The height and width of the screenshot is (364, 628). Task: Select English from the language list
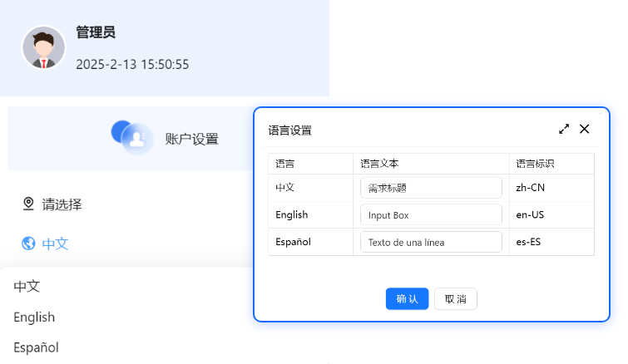click(34, 317)
